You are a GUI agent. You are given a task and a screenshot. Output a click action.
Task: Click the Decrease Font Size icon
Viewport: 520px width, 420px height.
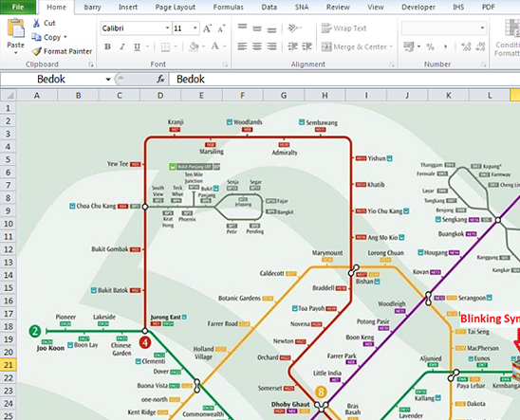pos(221,28)
